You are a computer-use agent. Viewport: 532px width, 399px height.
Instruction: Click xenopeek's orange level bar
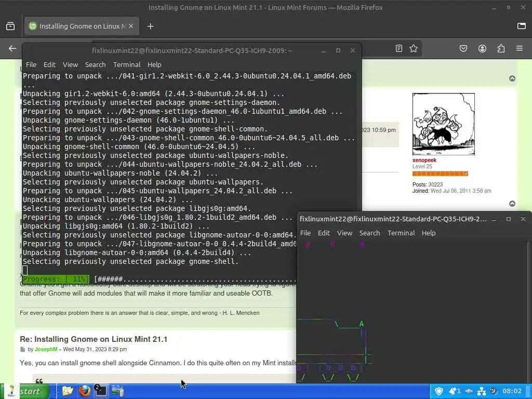[440, 174]
